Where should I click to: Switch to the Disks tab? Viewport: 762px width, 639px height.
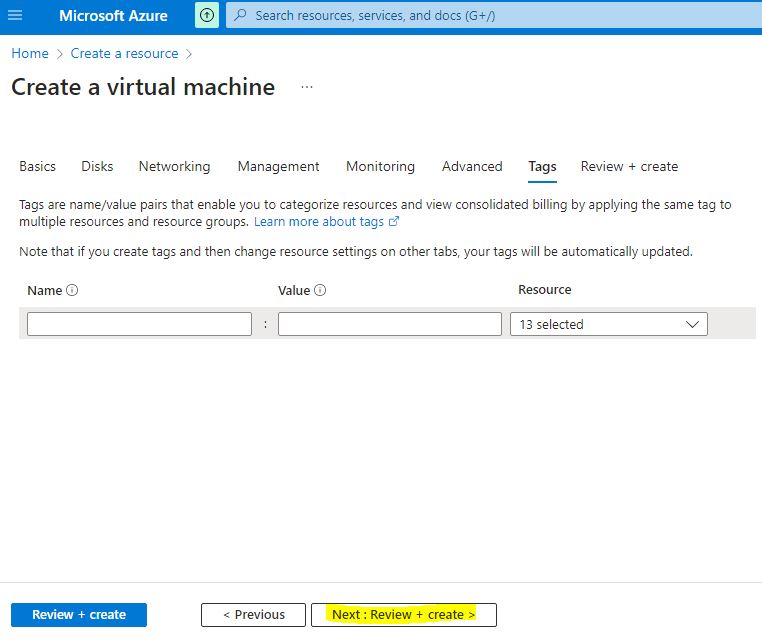pos(97,167)
